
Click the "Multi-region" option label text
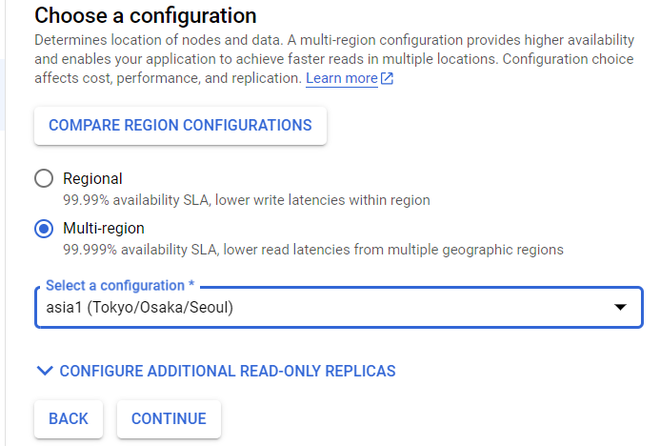point(104,229)
